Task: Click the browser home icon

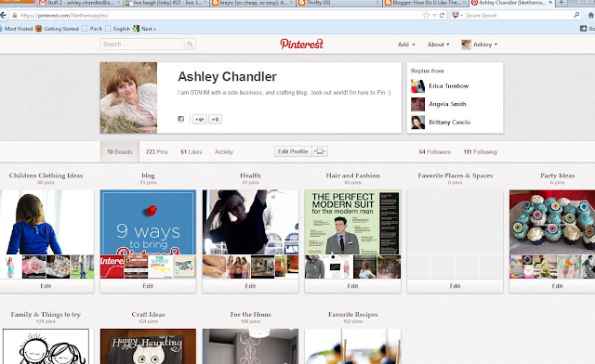Action: pos(591,16)
